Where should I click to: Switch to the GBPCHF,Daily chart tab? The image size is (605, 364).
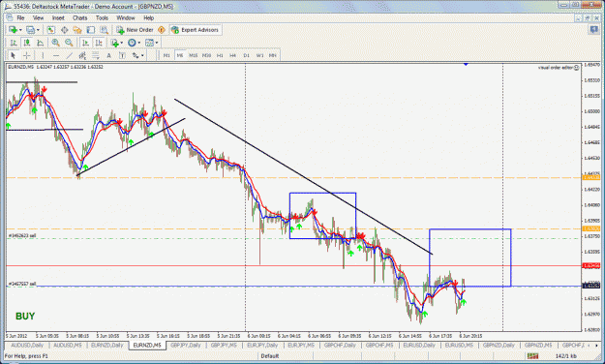coord(341,345)
